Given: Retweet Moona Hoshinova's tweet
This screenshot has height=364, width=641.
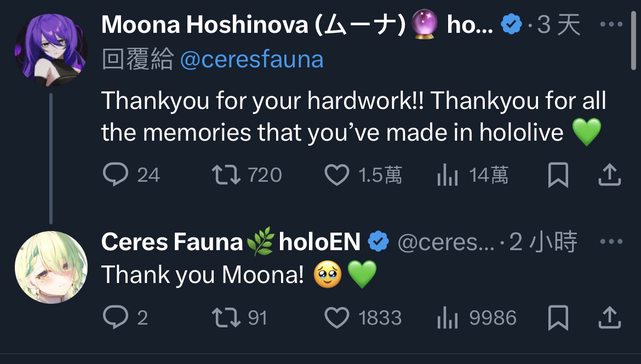Looking at the screenshot, I should pos(247,175).
